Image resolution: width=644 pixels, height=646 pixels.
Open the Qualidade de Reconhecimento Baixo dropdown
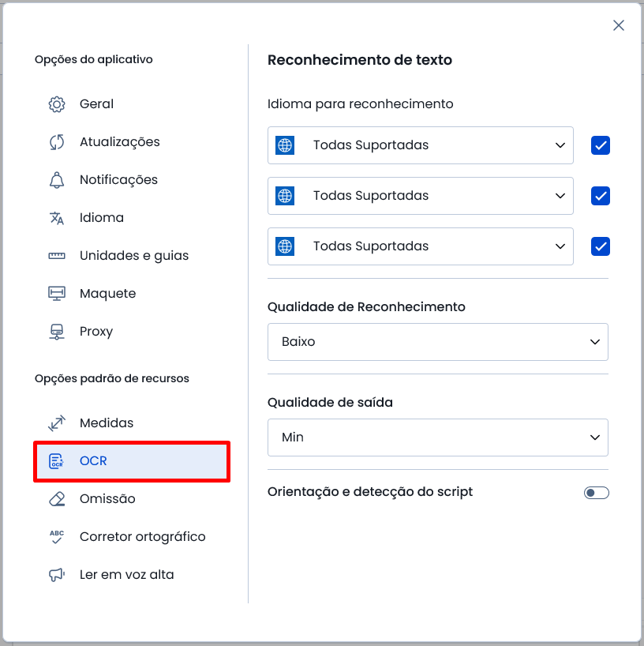coord(438,342)
